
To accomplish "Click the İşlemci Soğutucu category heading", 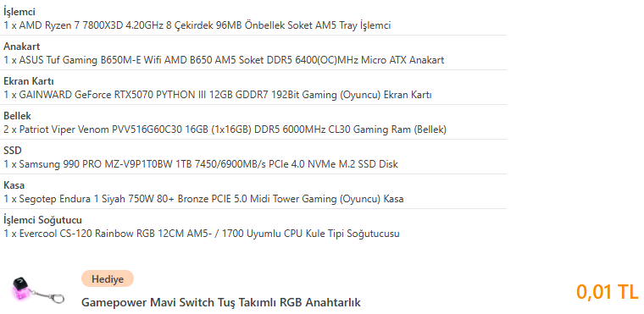I will 42,220.
